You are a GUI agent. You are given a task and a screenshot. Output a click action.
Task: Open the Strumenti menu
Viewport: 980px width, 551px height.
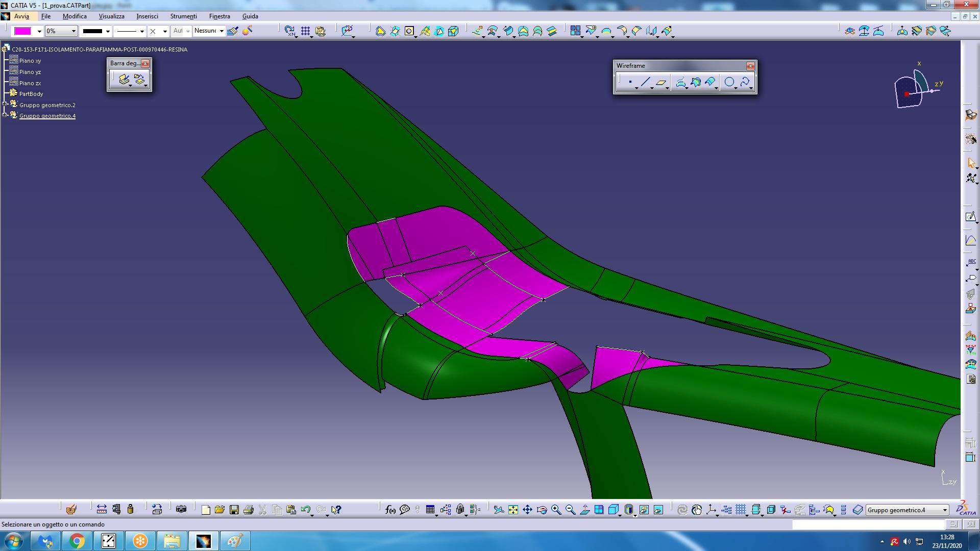coord(183,16)
